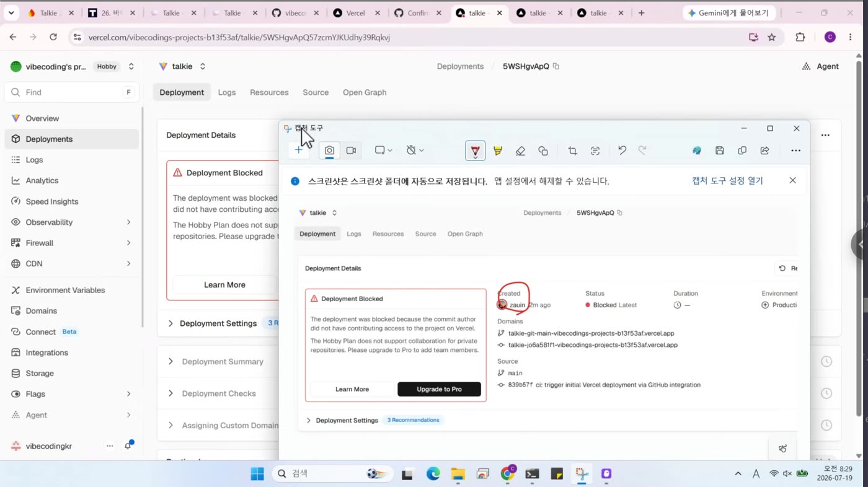This screenshot has width=868, height=487.
Task: Open Analytics in the sidebar
Action: (x=72, y=180)
